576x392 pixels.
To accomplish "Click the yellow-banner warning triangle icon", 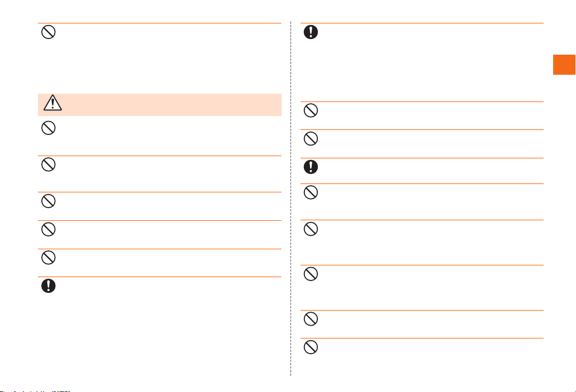I will point(52,103).
